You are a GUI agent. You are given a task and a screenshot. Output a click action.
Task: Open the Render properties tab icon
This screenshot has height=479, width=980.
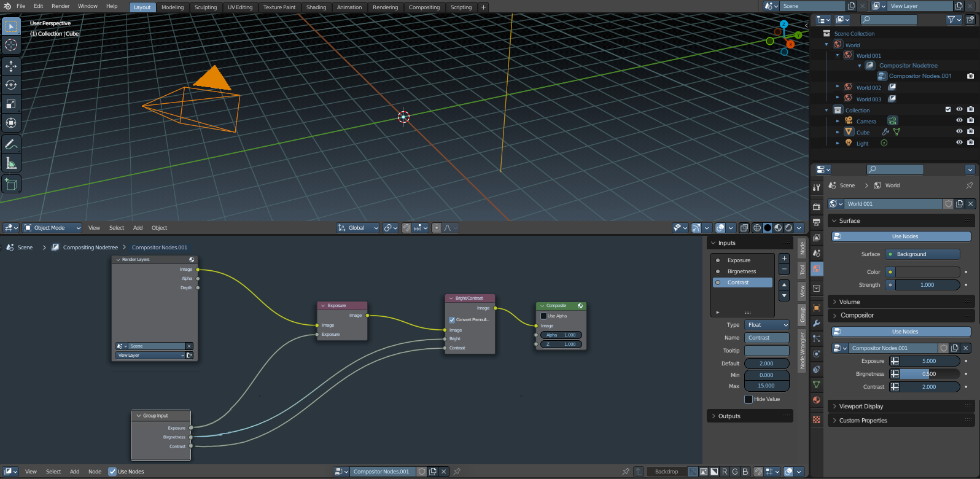(817, 206)
